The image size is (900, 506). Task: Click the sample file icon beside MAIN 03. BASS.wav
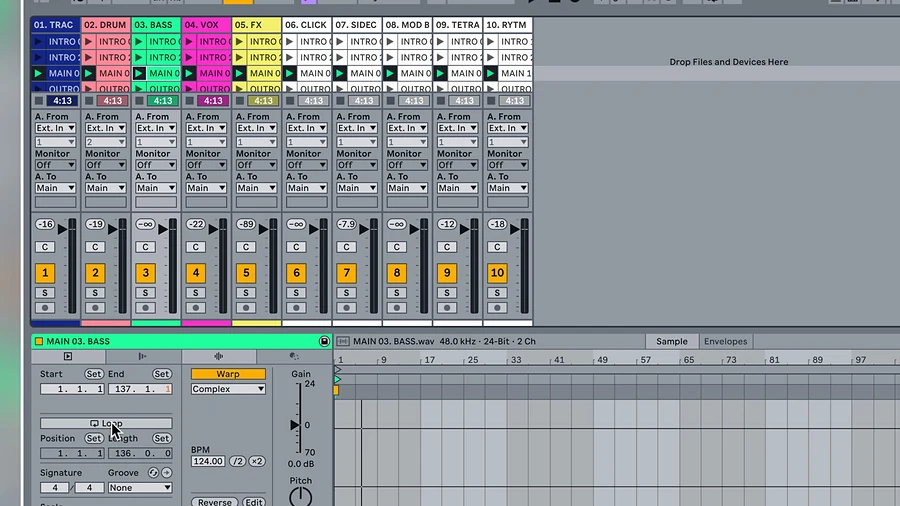click(x=343, y=341)
